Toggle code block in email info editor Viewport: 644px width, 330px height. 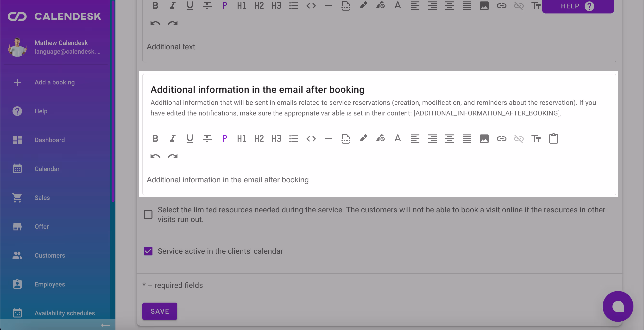coord(311,139)
